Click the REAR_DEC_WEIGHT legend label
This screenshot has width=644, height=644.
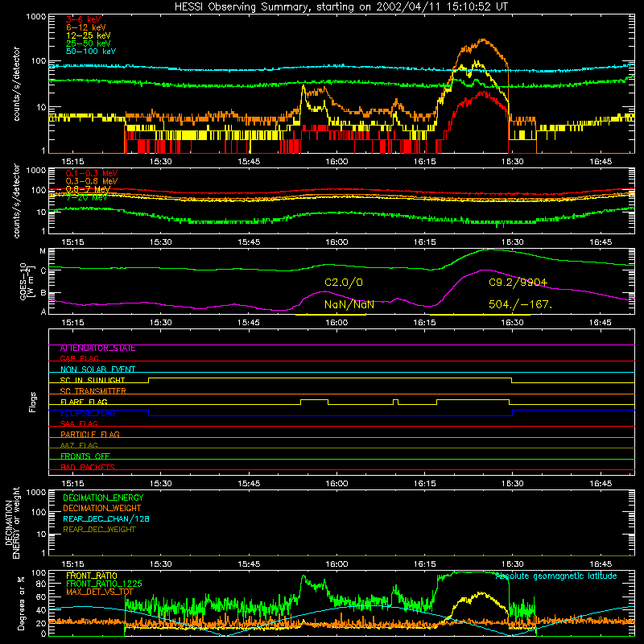pyautogui.click(x=99, y=530)
